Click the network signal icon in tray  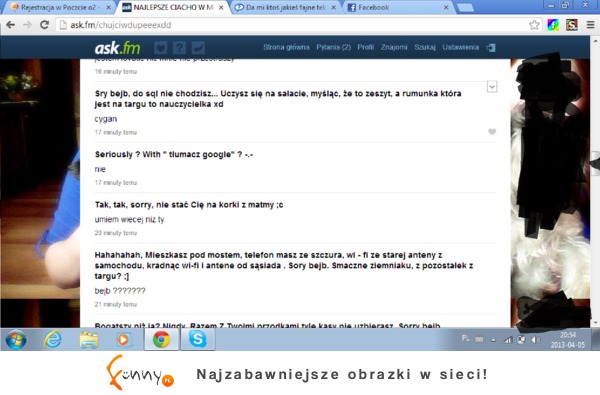coord(507,340)
